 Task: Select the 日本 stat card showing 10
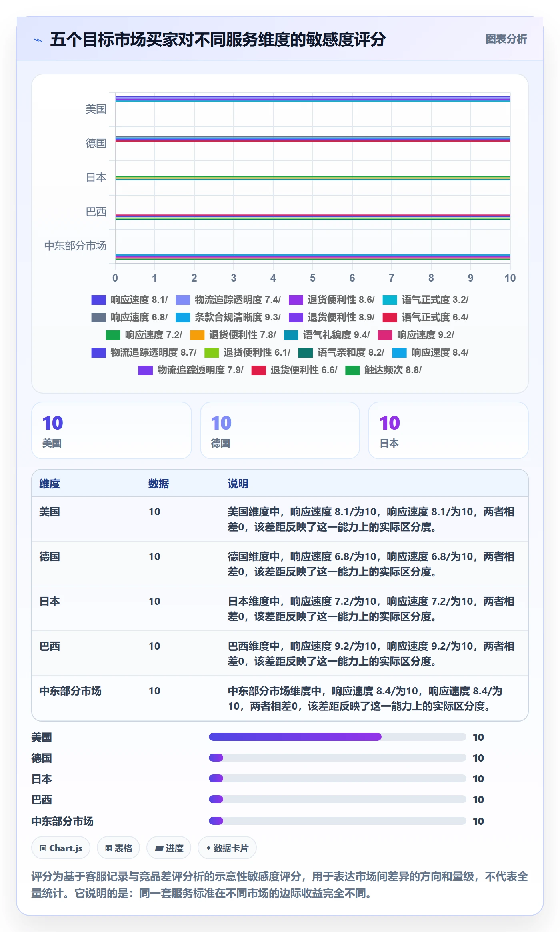(x=448, y=430)
